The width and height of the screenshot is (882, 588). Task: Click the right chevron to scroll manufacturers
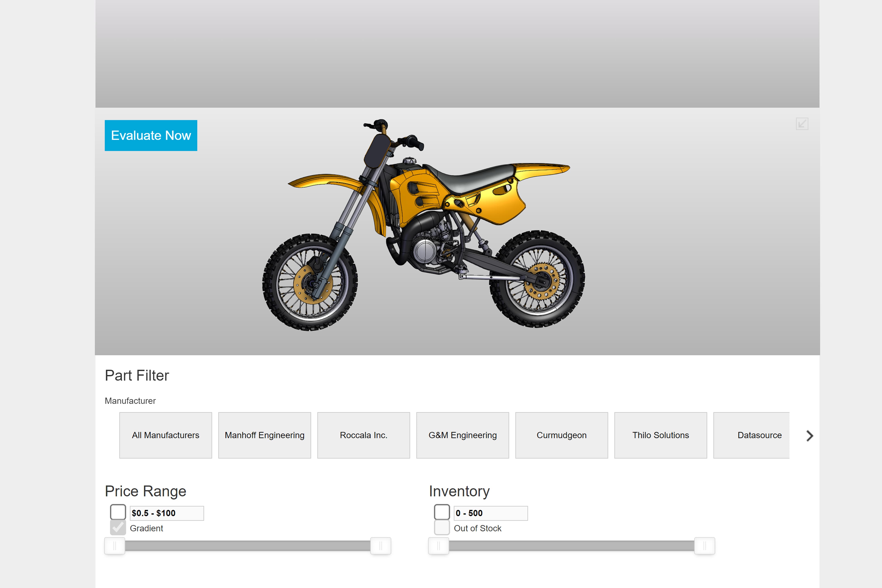click(x=809, y=435)
